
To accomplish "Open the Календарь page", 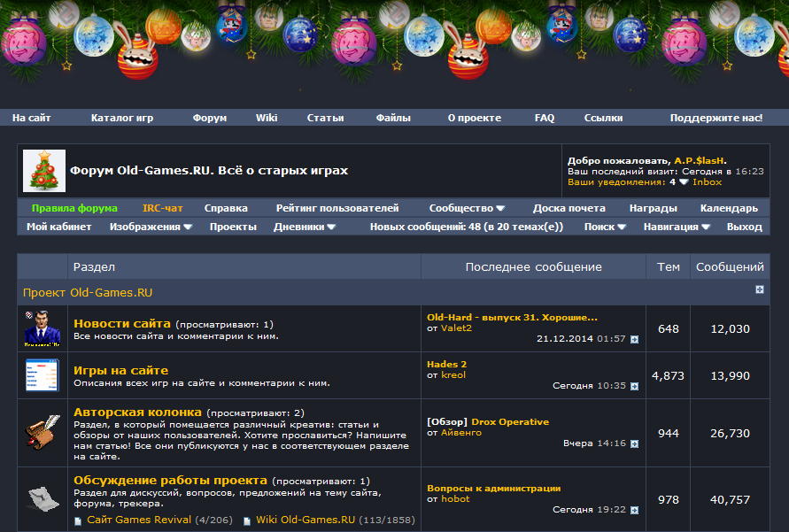I will coord(729,208).
